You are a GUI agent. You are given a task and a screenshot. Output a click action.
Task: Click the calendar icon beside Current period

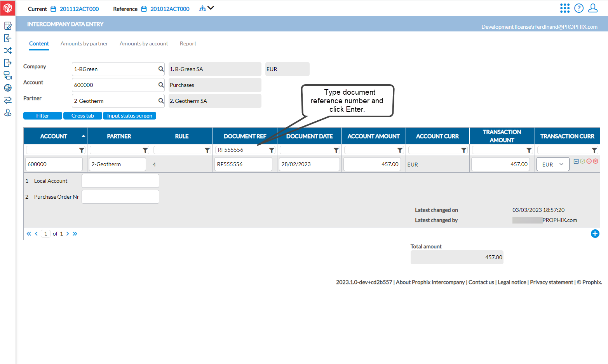pos(53,9)
